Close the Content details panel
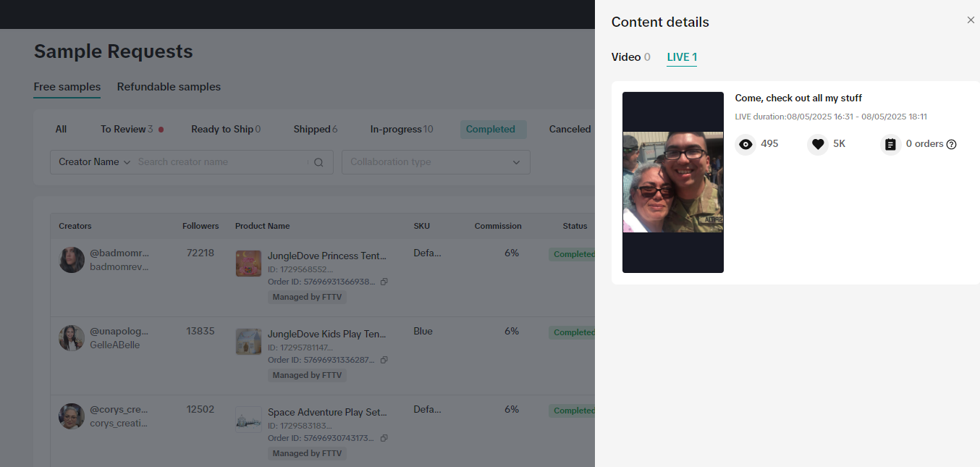980x467 pixels. point(971,20)
